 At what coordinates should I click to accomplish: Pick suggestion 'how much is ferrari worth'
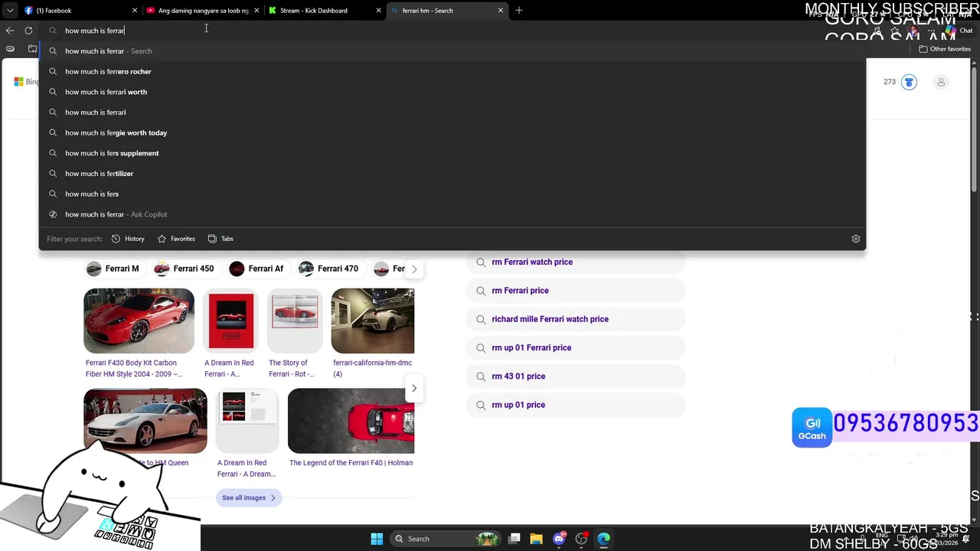pyautogui.click(x=452, y=92)
